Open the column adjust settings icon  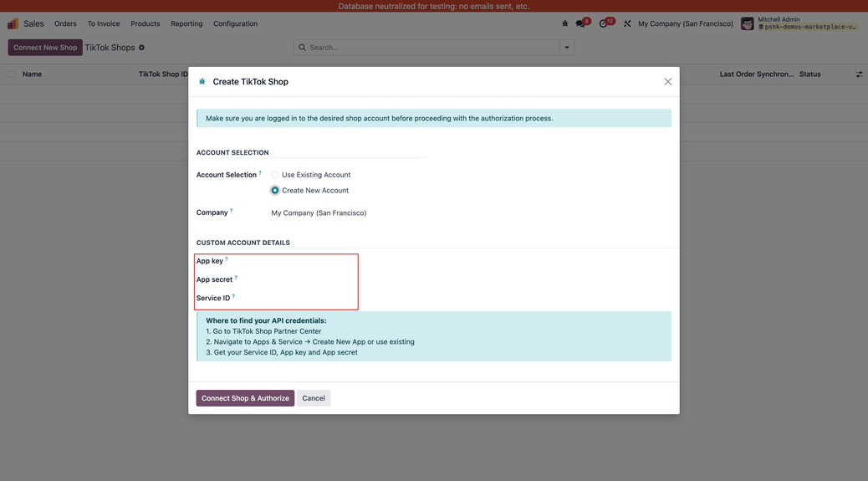click(x=859, y=74)
